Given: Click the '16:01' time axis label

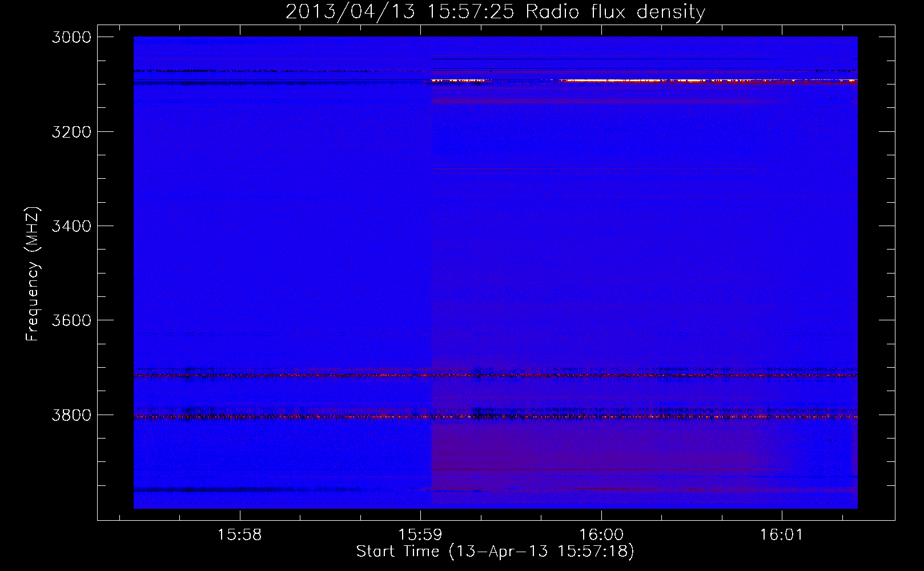Looking at the screenshot, I should coord(781,534).
